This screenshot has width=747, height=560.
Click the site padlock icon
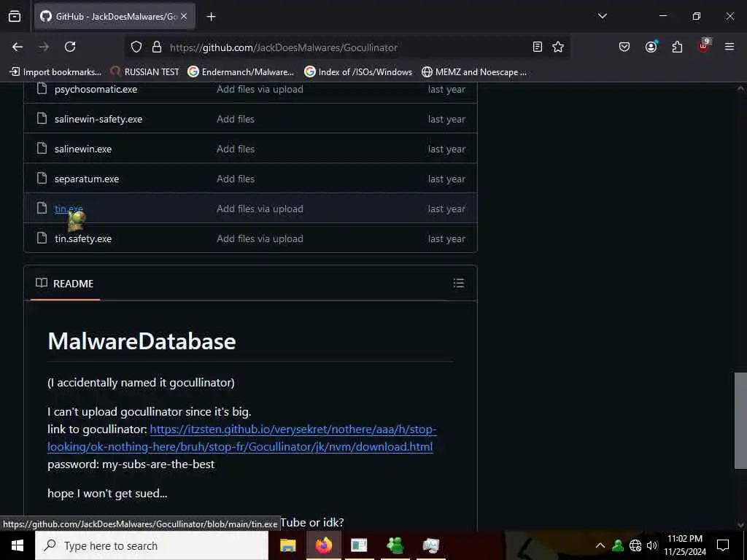coord(157,47)
